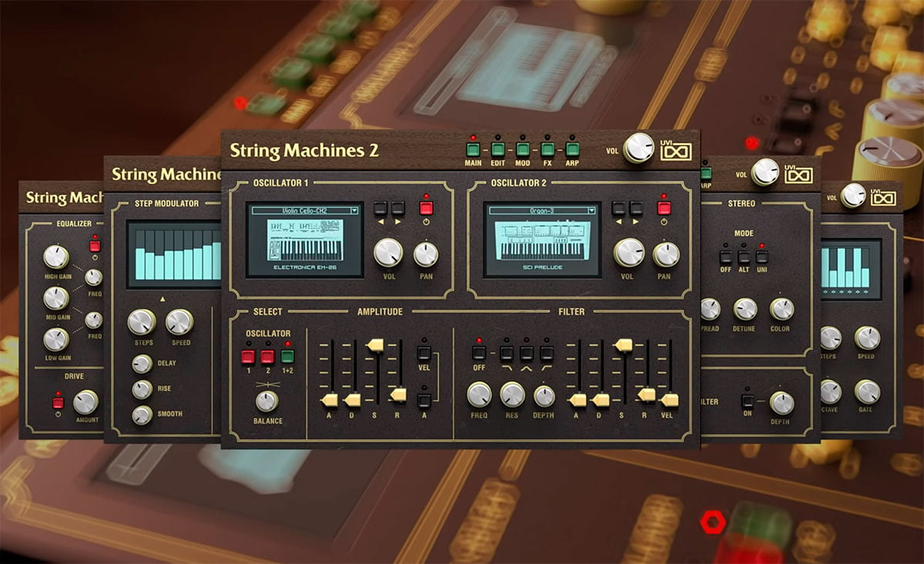
Task: Select oscillator 2 for editing
Action: (268, 356)
